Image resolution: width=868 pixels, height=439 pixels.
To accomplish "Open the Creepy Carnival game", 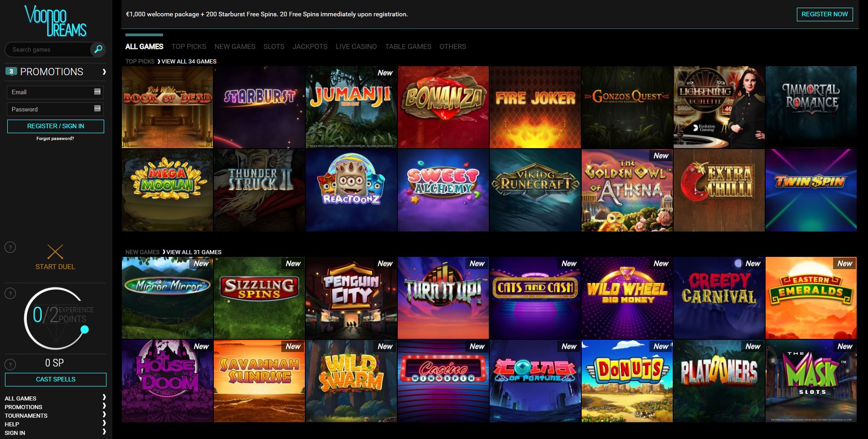I will 719,298.
